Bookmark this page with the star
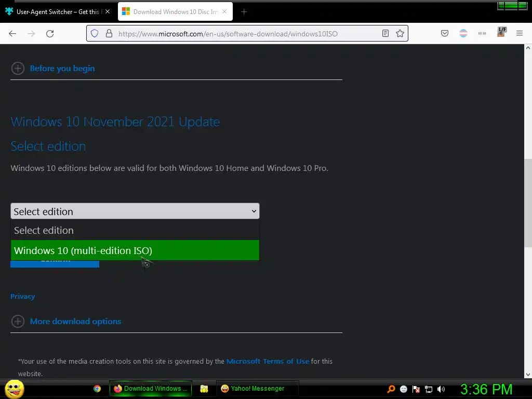The width and height of the screenshot is (532, 399). 400,33
